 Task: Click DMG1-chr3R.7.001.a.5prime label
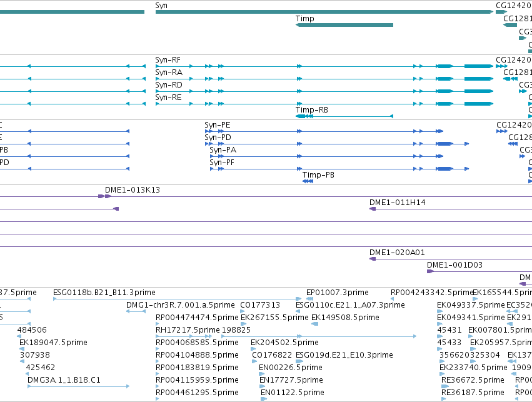[181, 305]
